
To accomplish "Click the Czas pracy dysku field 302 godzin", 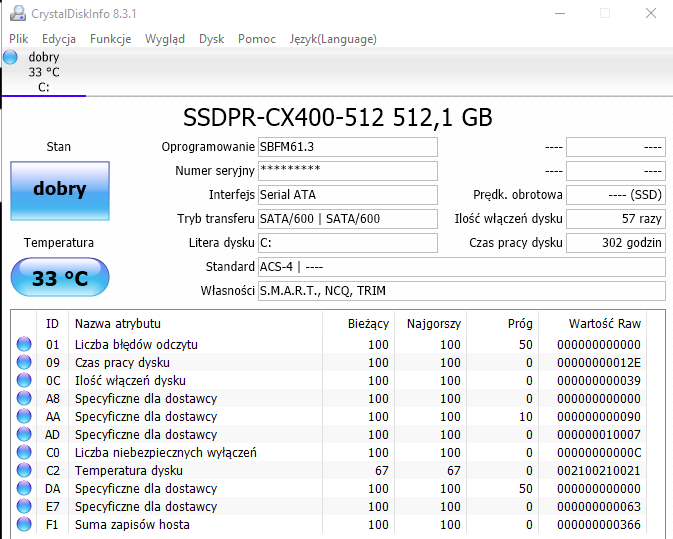I will 616,243.
